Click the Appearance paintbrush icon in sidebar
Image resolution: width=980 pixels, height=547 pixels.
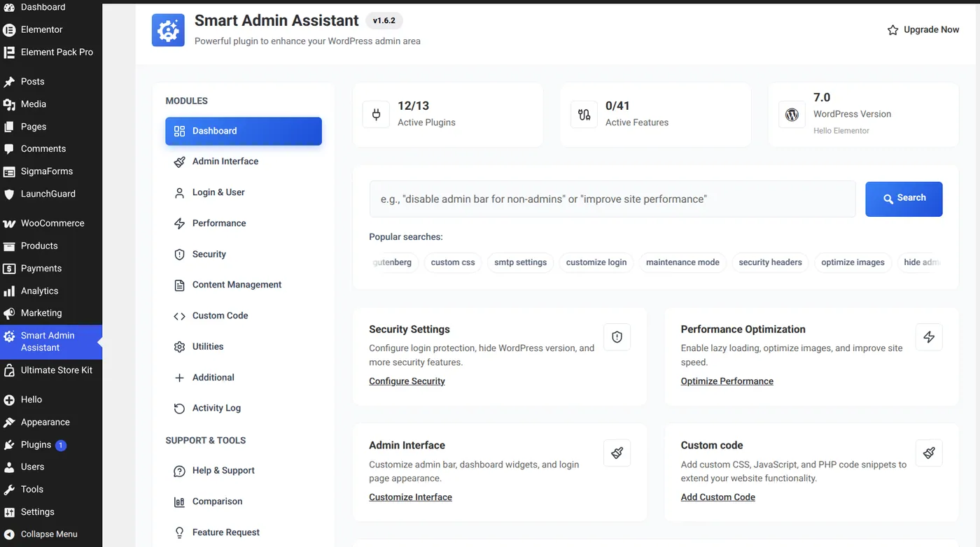(x=9, y=422)
